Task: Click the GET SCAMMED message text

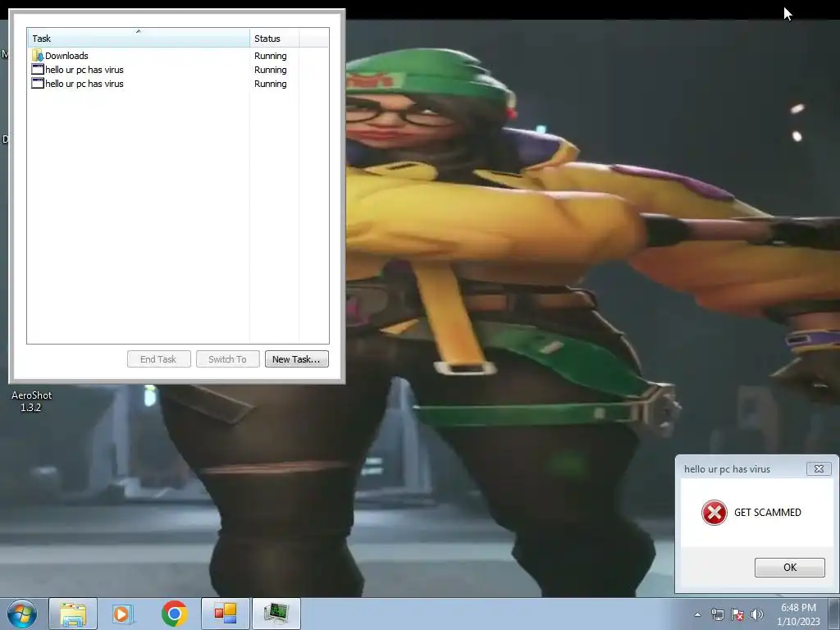Action: (x=768, y=513)
